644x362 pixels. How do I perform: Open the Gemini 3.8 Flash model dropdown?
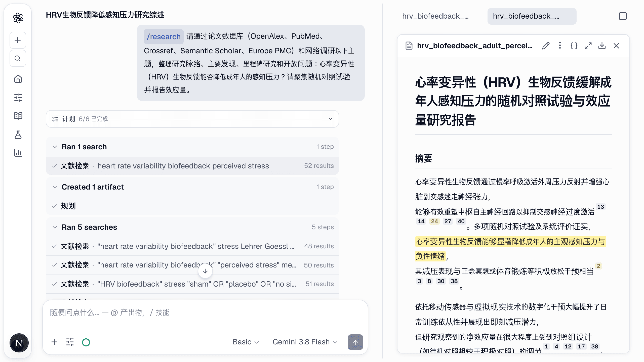305,342
